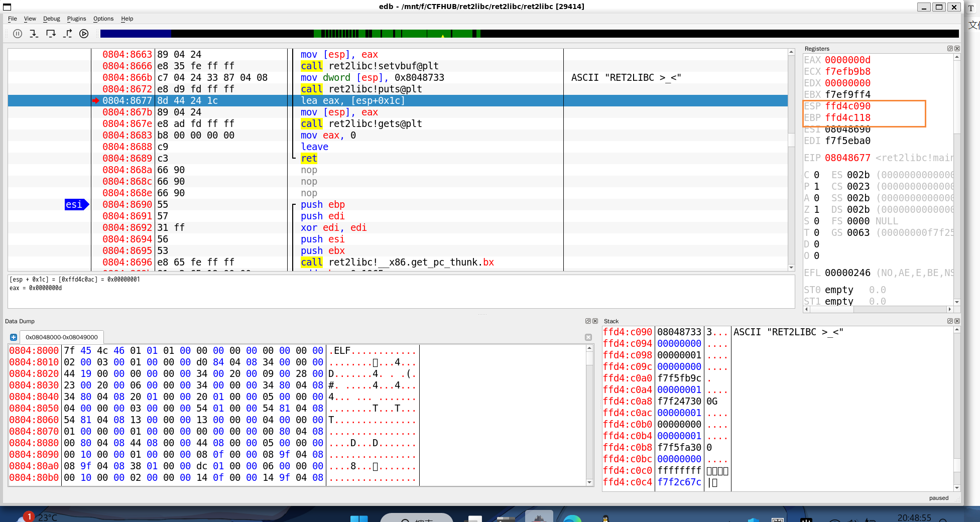Float the Stack panel

point(950,321)
